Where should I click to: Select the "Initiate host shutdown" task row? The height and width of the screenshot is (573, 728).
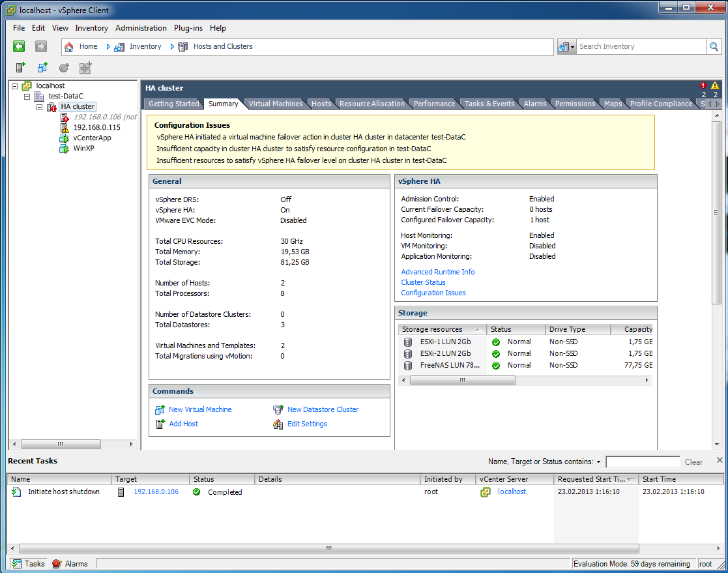(x=364, y=492)
